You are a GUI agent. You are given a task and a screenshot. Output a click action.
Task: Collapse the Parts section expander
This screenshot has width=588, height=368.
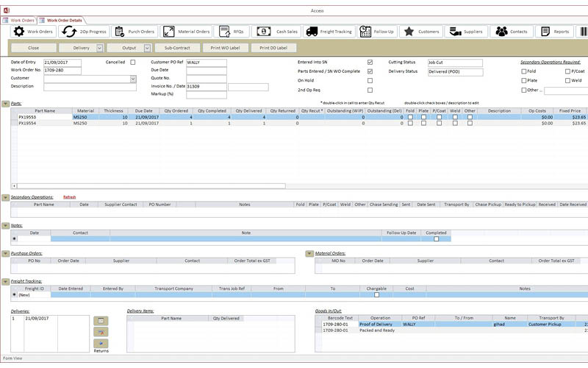tap(6, 104)
